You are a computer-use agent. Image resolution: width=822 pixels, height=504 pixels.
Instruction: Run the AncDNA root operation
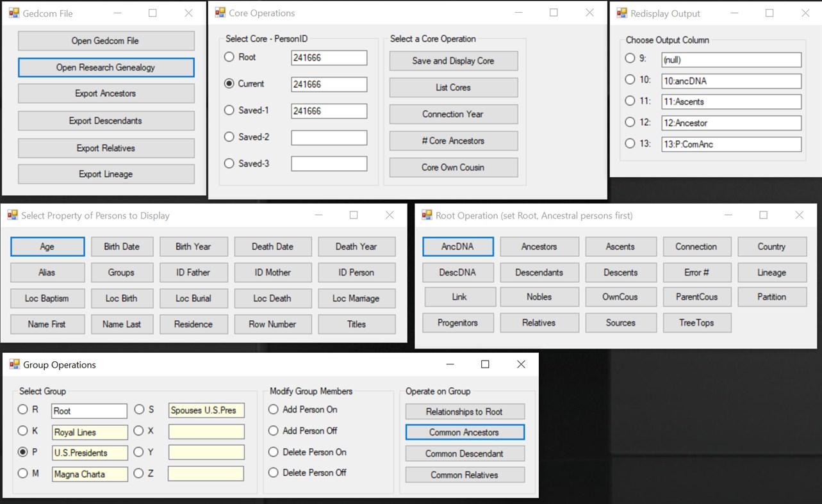pyautogui.click(x=457, y=247)
